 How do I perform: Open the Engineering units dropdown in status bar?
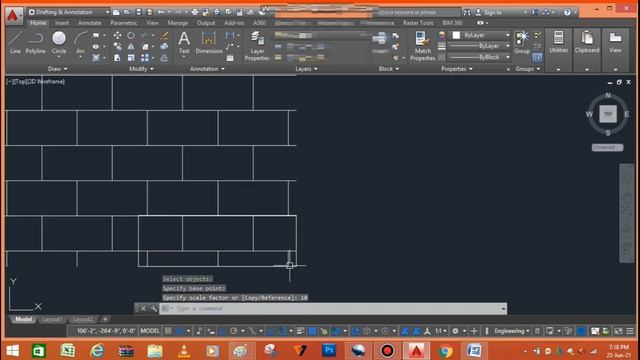512,331
